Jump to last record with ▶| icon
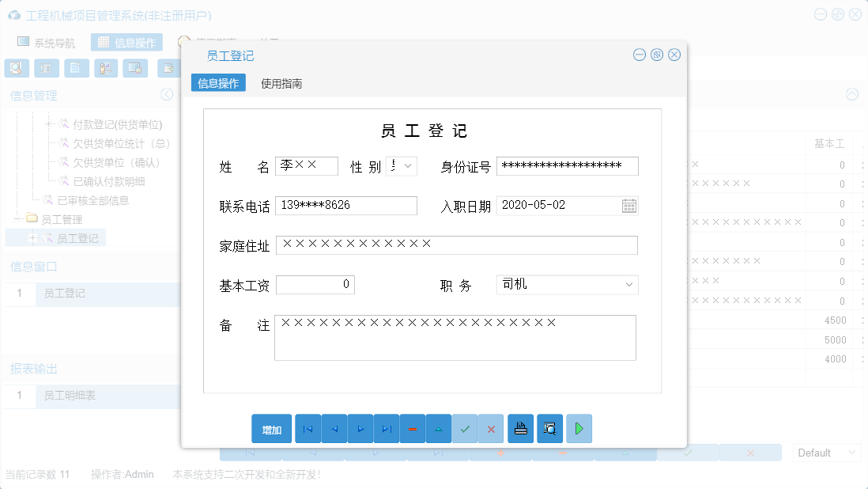 386,428
